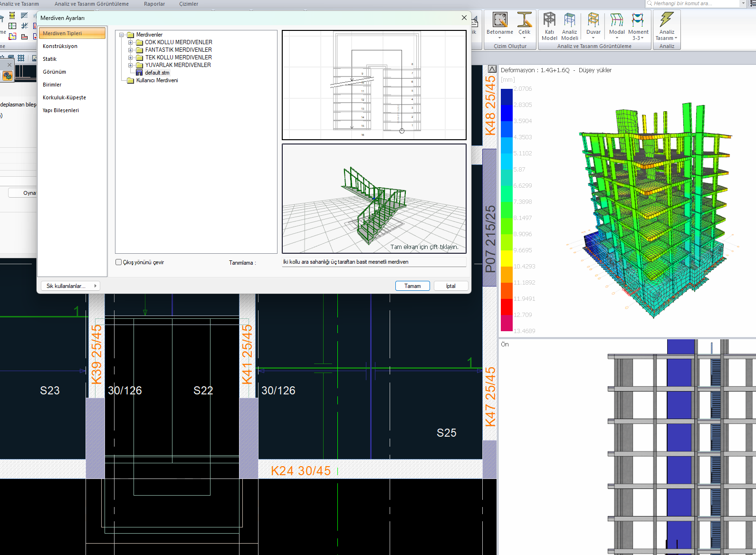The width and height of the screenshot is (756, 555).
Task: Click the stair step profile icon in ribbon
Action: [x=24, y=36]
